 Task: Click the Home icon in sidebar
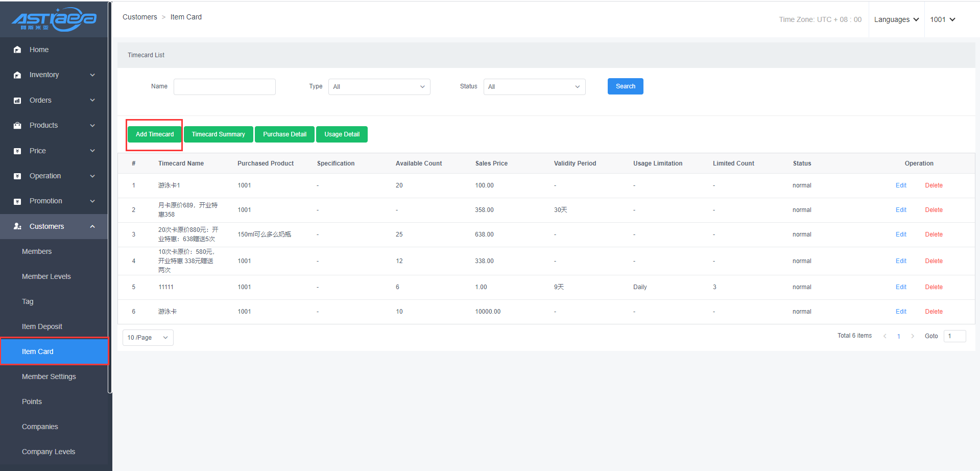(x=17, y=50)
